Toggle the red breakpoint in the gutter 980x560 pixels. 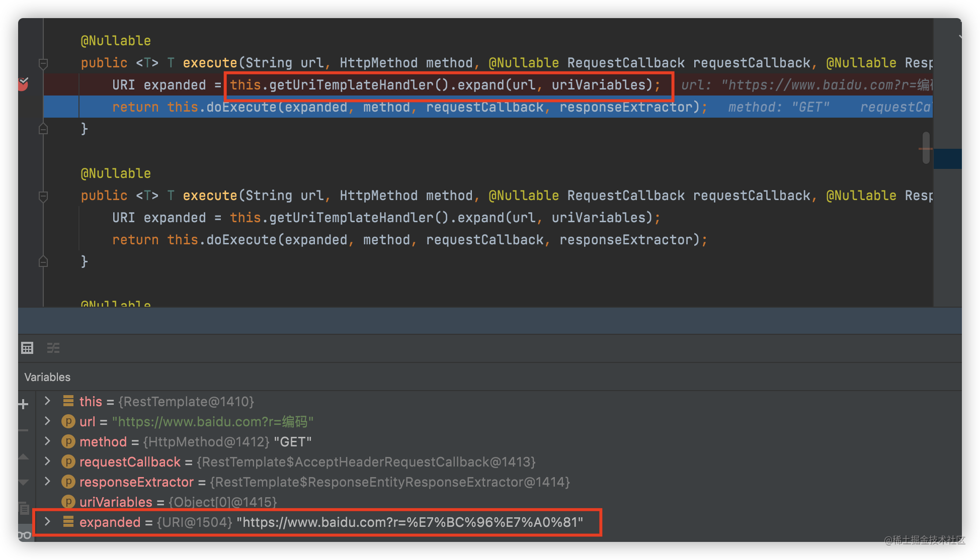pyautogui.click(x=23, y=84)
